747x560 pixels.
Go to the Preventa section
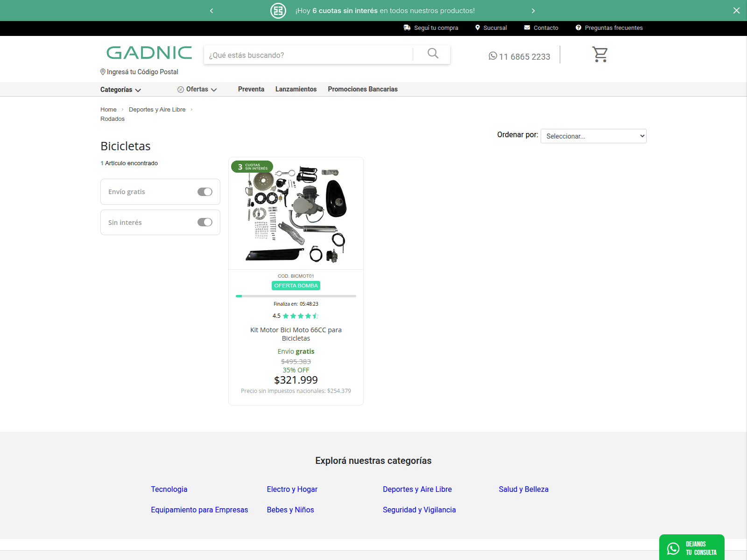pyautogui.click(x=251, y=89)
